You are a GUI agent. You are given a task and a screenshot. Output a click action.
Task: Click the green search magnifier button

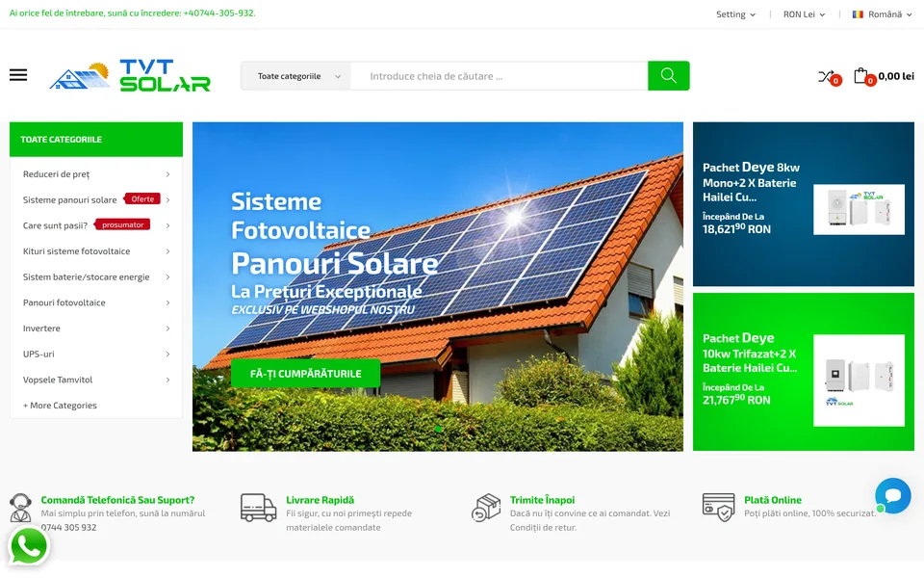tap(668, 75)
